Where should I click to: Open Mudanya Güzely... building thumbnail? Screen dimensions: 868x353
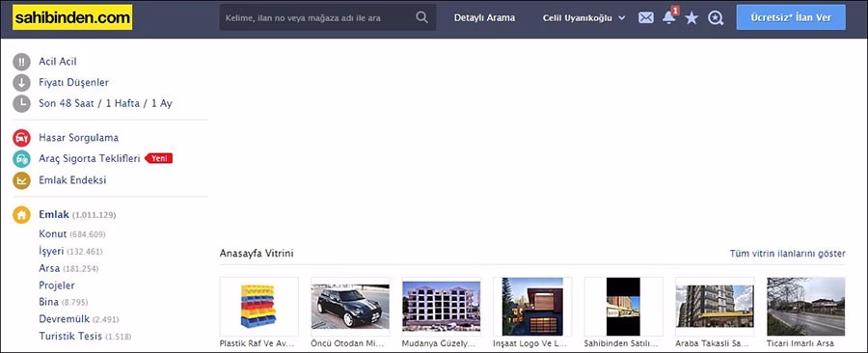[x=441, y=307]
